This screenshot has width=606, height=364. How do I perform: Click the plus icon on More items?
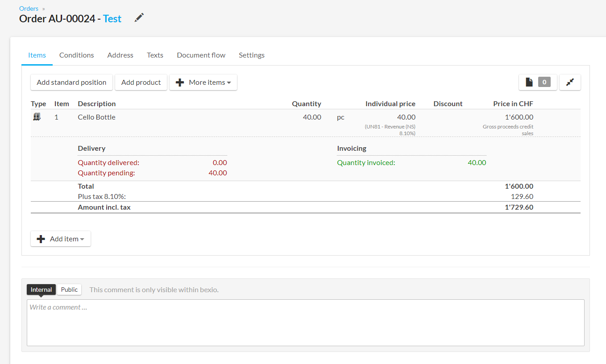[180, 83]
